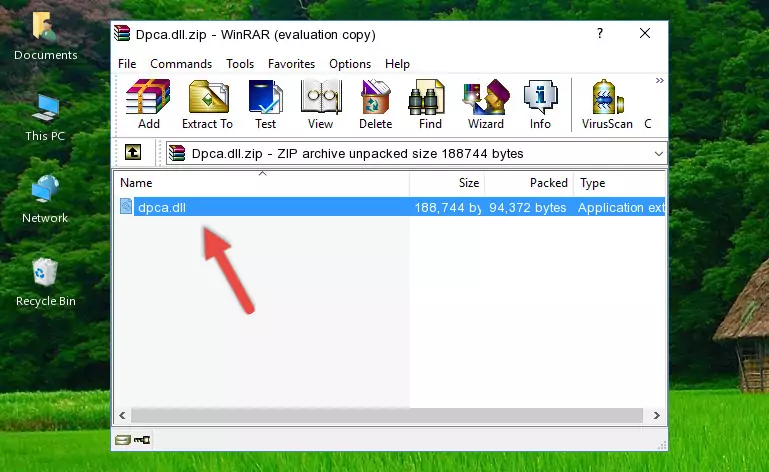Select This PC desktop icon

coord(45,118)
